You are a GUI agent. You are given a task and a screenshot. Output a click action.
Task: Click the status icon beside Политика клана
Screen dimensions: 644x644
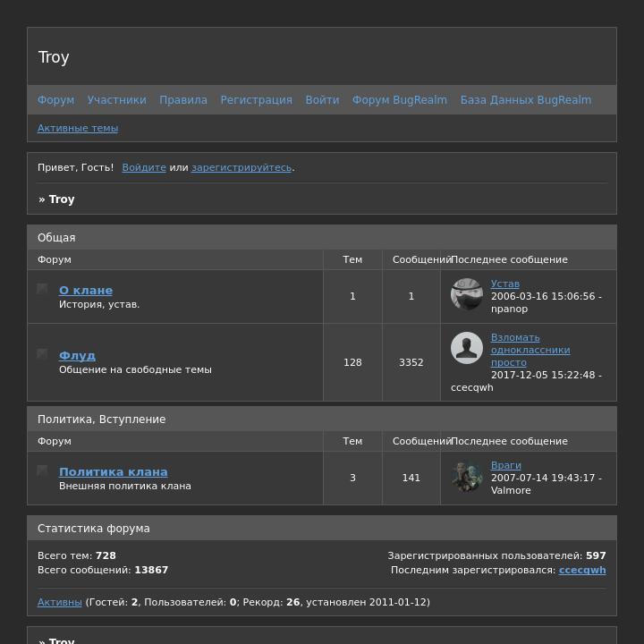pos(42,470)
